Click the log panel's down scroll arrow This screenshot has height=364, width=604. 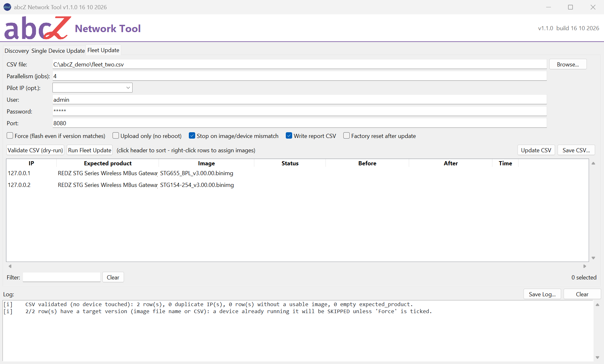[x=597, y=357]
